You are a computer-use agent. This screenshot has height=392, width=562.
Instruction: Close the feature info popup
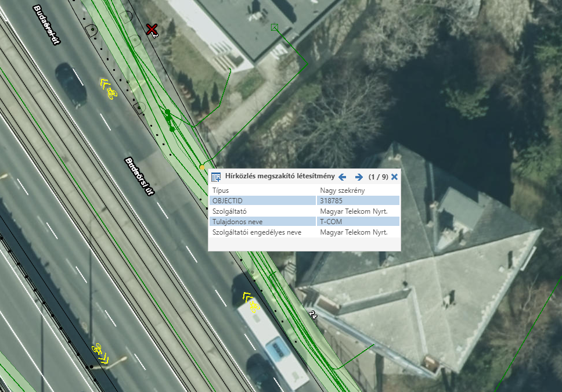pyautogui.click(x=395, y=177)
